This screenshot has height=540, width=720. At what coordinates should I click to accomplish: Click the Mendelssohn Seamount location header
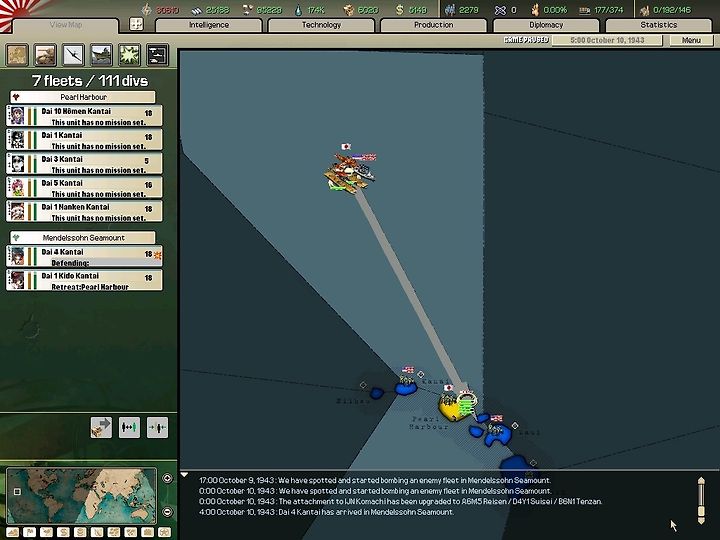[x=83, y=237]
